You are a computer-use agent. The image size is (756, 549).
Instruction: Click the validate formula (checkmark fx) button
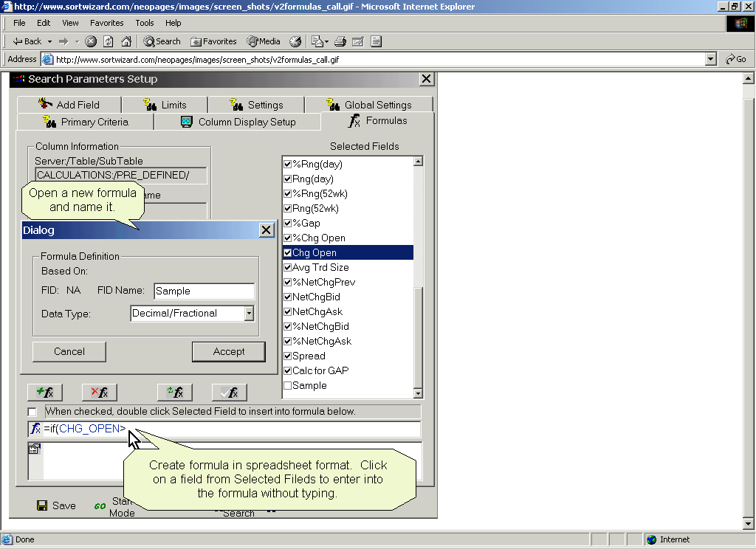(229, 393)
